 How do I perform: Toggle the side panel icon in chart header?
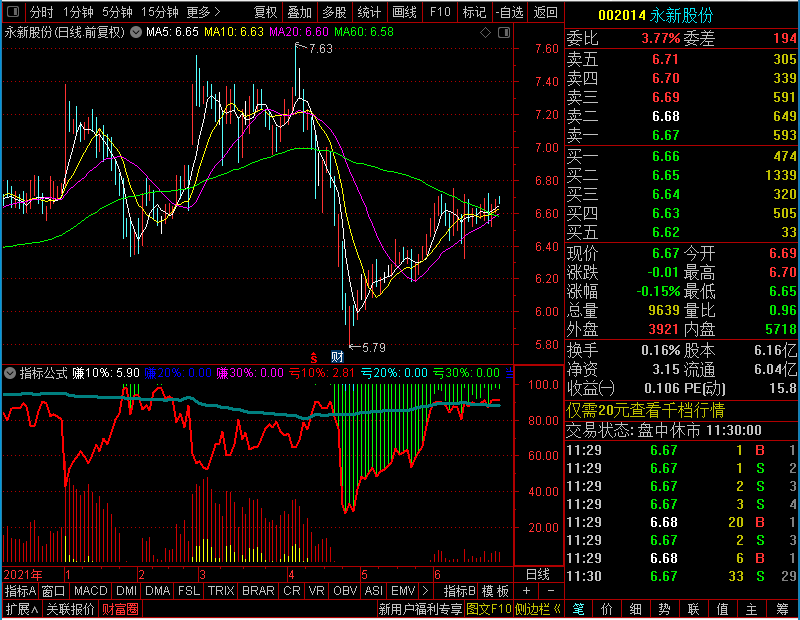click(504, 33)
